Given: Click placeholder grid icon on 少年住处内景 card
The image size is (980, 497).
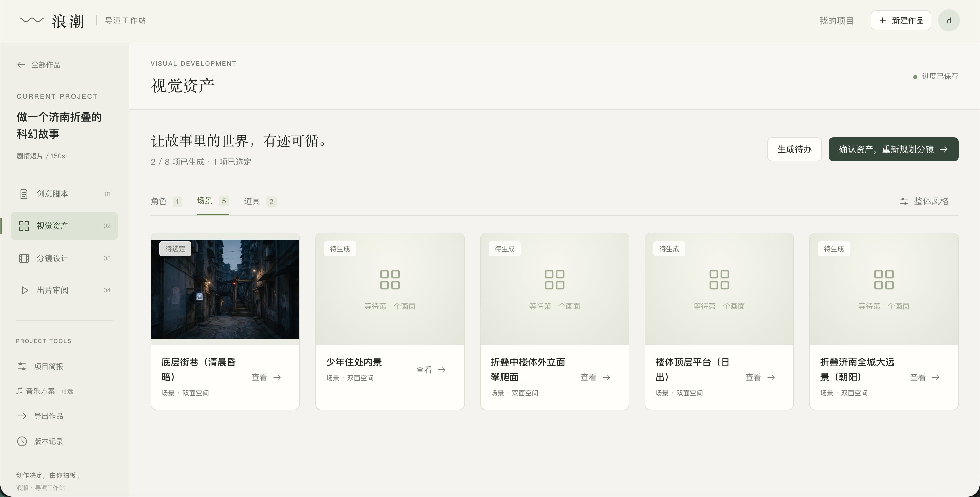Looking at the screenshot, I should [390, 279].
